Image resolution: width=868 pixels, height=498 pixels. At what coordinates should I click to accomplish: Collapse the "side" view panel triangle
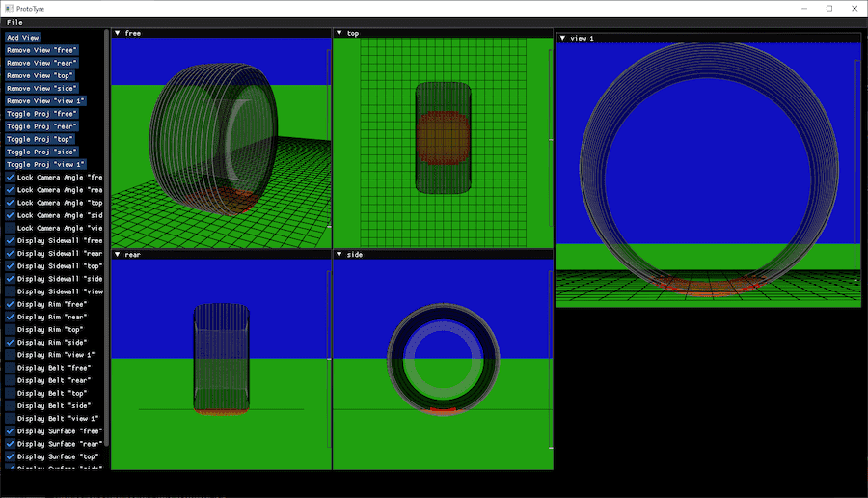[339, 255]
